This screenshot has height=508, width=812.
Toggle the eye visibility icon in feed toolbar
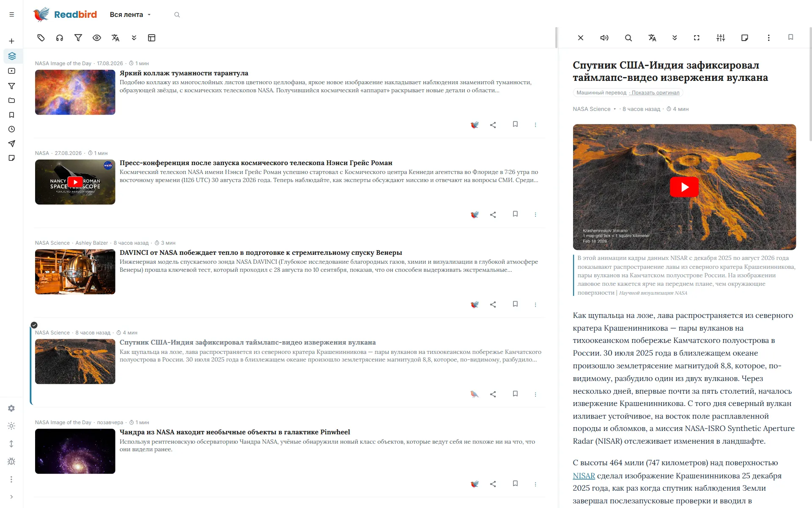(97, 38)
